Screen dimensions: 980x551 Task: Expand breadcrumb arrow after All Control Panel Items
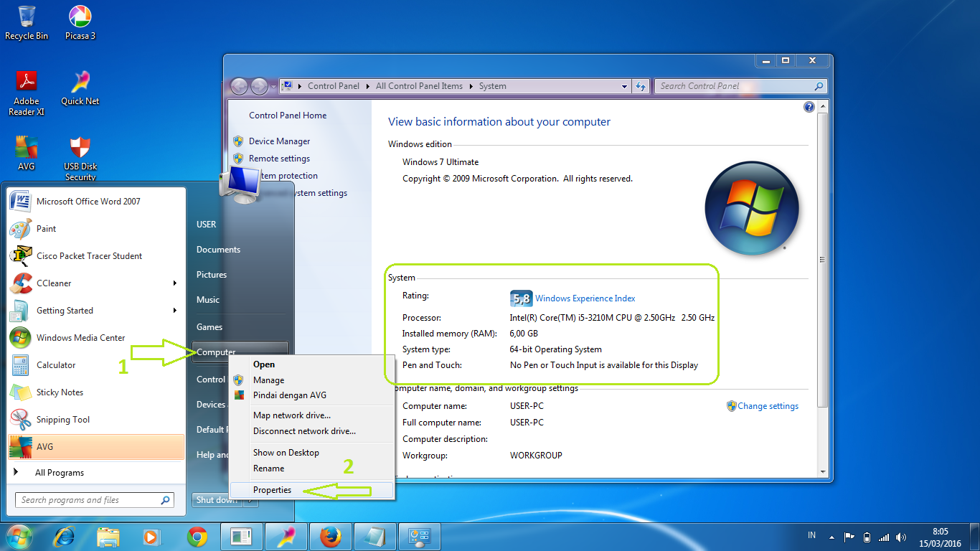[471, 86]
